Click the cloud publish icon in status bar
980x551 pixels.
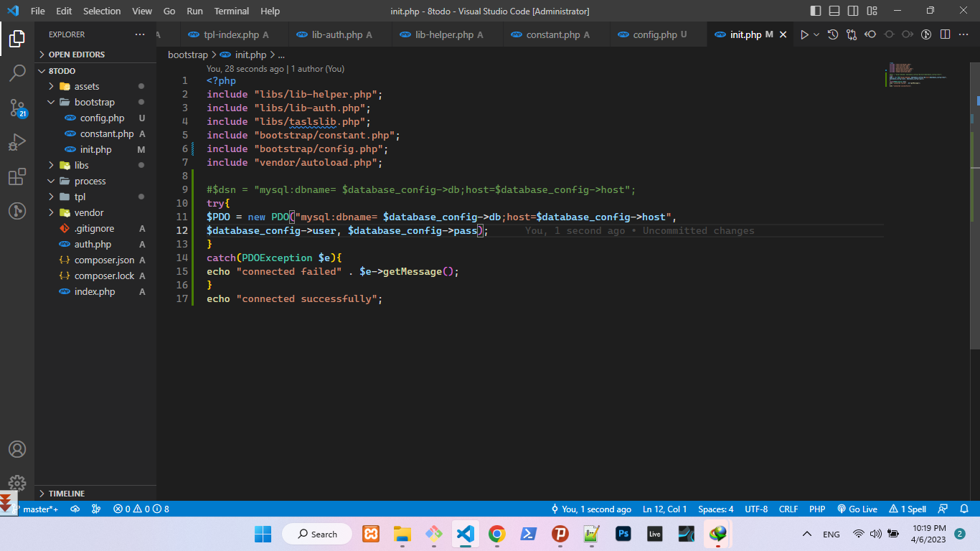coord(75,509)
